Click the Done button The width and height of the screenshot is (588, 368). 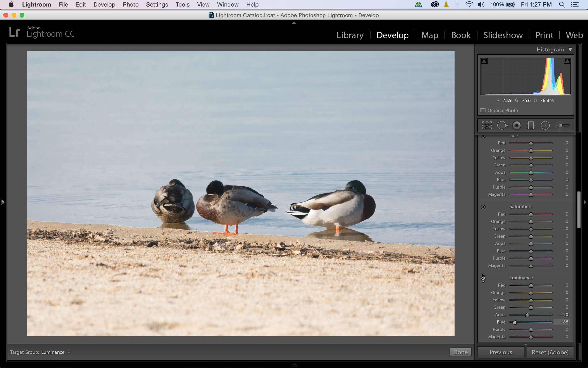pyautogui.click(x=460, y=352)
